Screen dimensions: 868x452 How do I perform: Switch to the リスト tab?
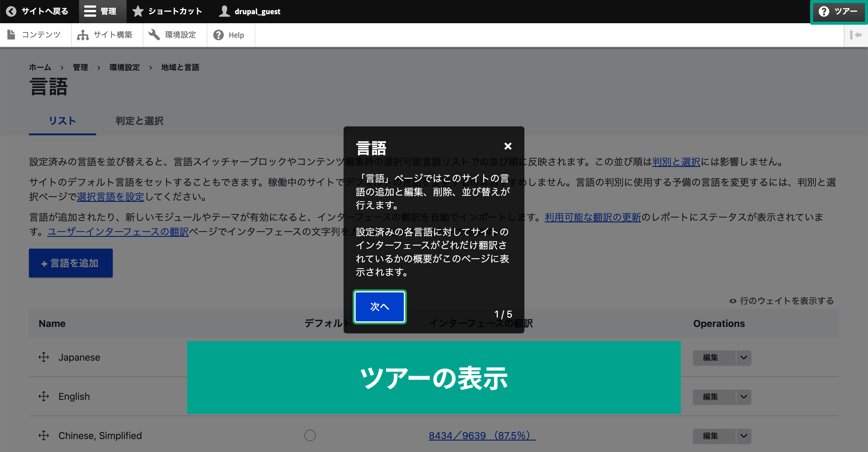[62, 121]
